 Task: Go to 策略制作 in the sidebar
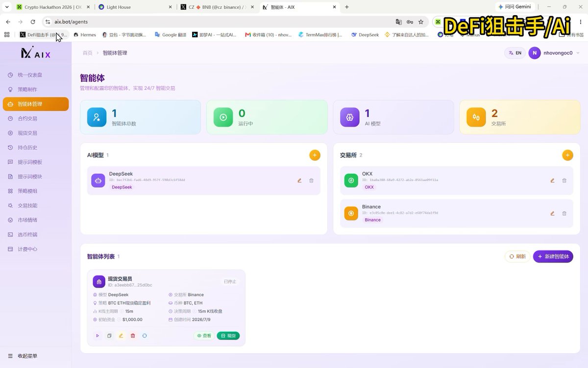tap(36, 89)
